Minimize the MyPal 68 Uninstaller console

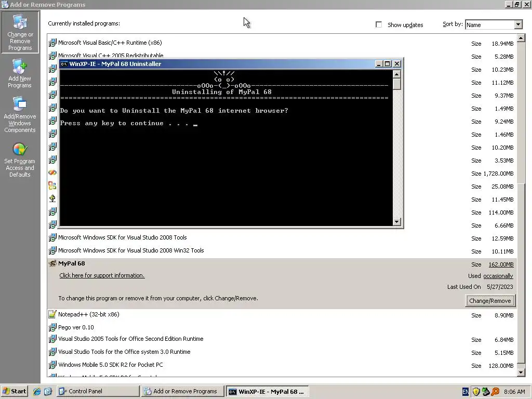pos(379,64)
